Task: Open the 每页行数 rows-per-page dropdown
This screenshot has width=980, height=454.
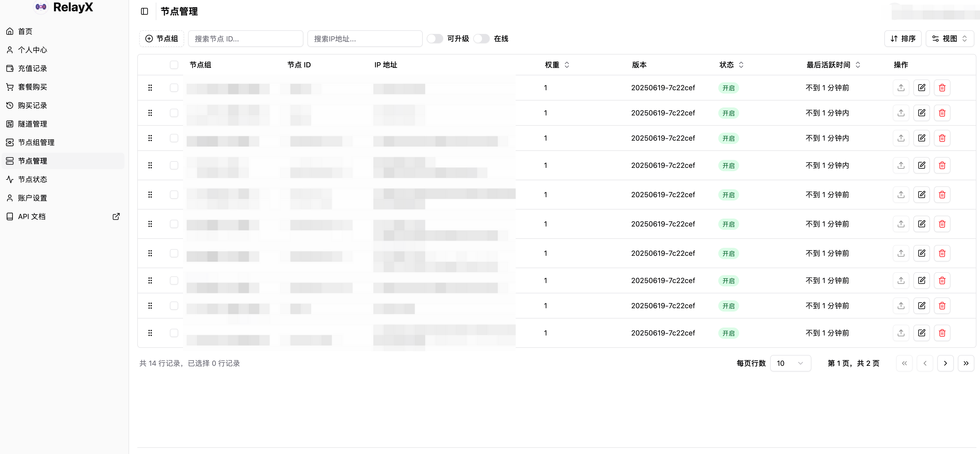Action: point(790,364)
